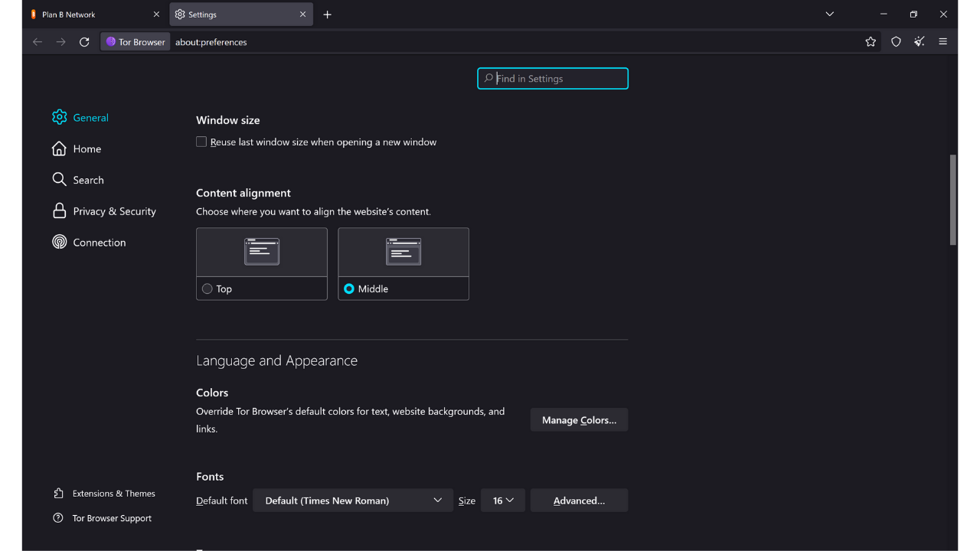Open the hamburger application menu

942,42
